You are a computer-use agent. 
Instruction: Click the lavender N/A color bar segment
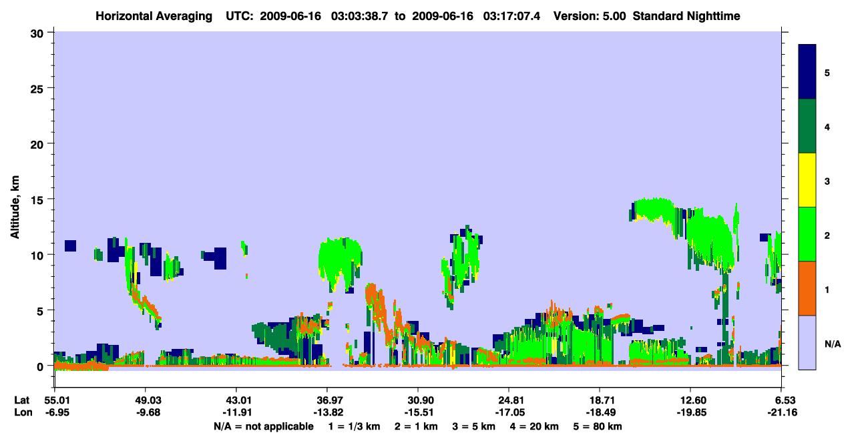(x=807, y=342)
